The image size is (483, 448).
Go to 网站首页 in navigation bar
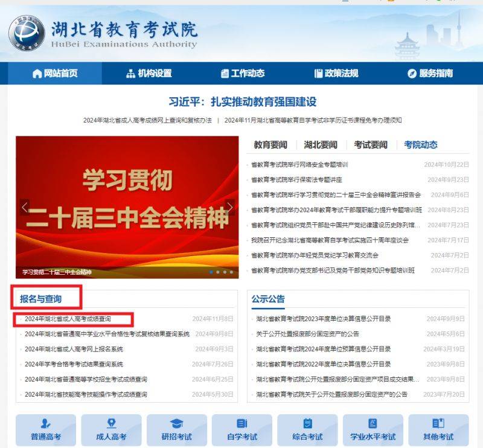click(55, 73)
